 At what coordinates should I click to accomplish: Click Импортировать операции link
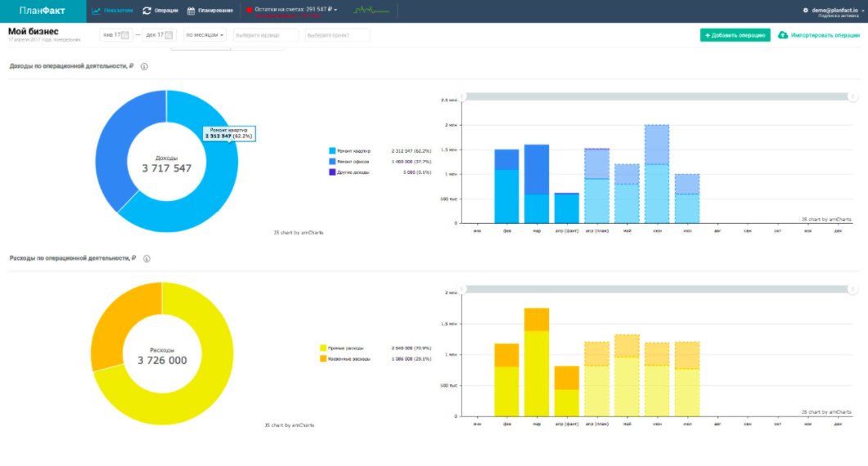click(x=818, y=35)
